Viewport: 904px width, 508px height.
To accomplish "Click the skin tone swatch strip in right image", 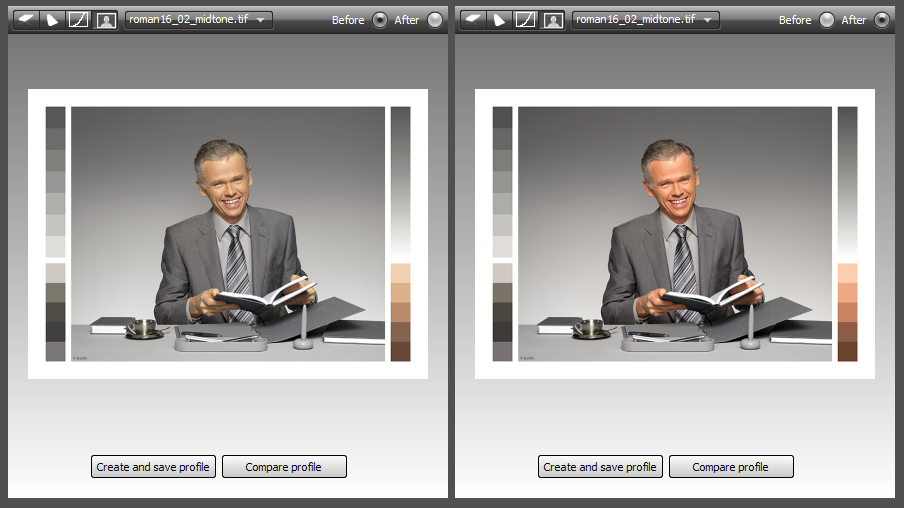I will point(847,313).
